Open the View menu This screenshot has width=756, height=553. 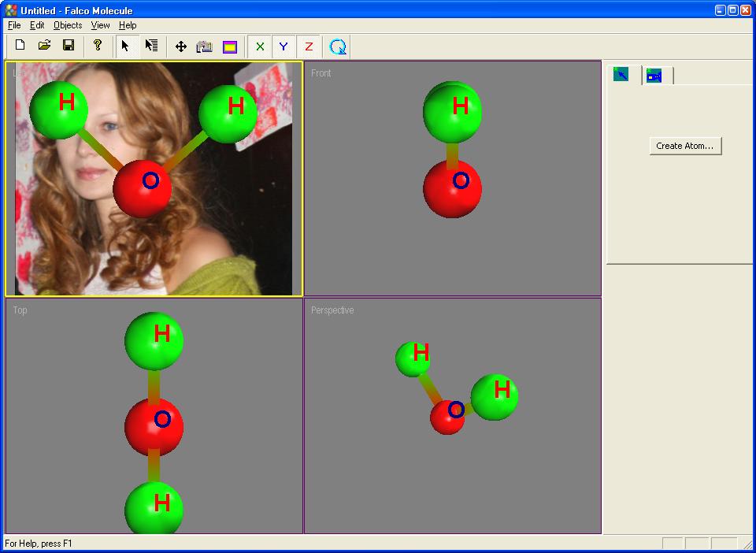click(100, 25)
